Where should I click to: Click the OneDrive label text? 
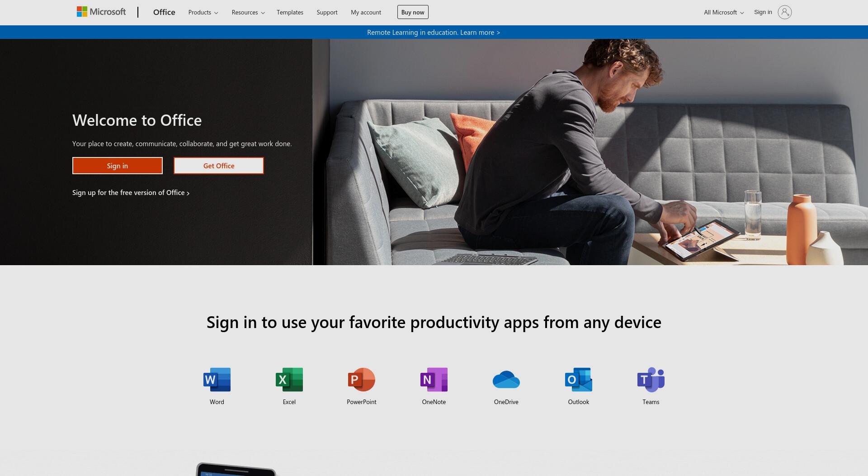(506, 402)
